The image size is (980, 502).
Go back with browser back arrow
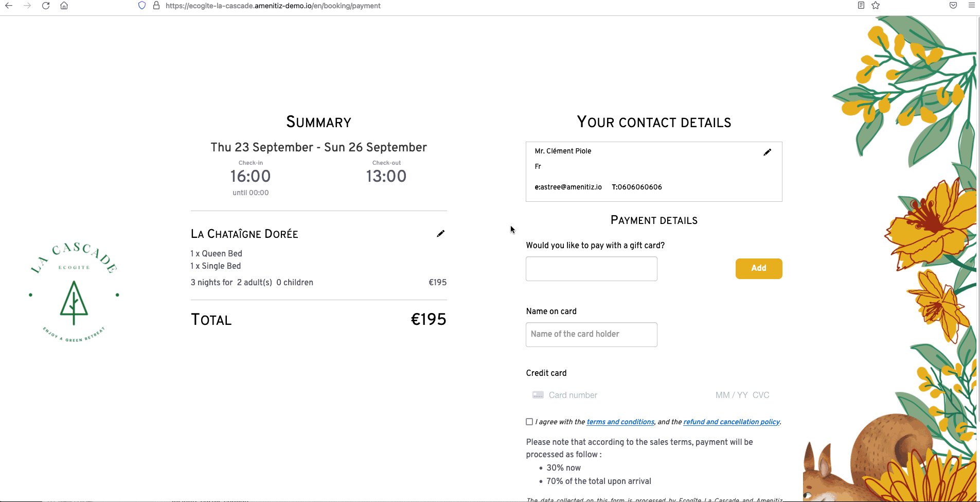9,6
